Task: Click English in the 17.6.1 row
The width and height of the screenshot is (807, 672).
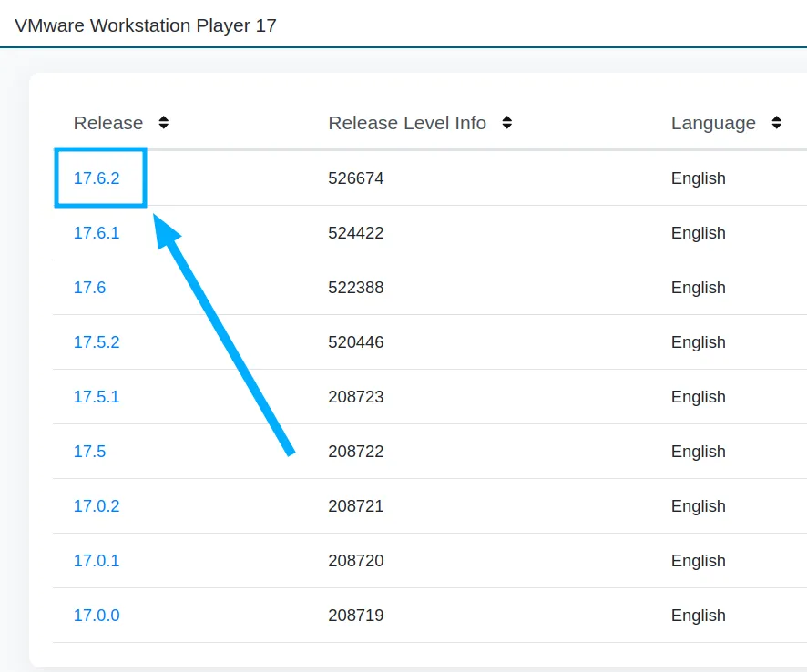Action: pyautogui.click(x=699, y=233)
